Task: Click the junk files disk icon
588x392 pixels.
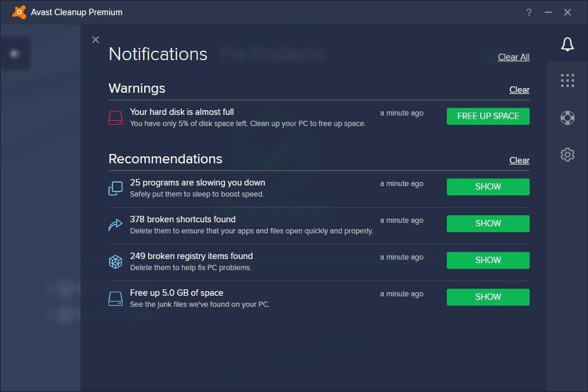Action: pos(115,297)
